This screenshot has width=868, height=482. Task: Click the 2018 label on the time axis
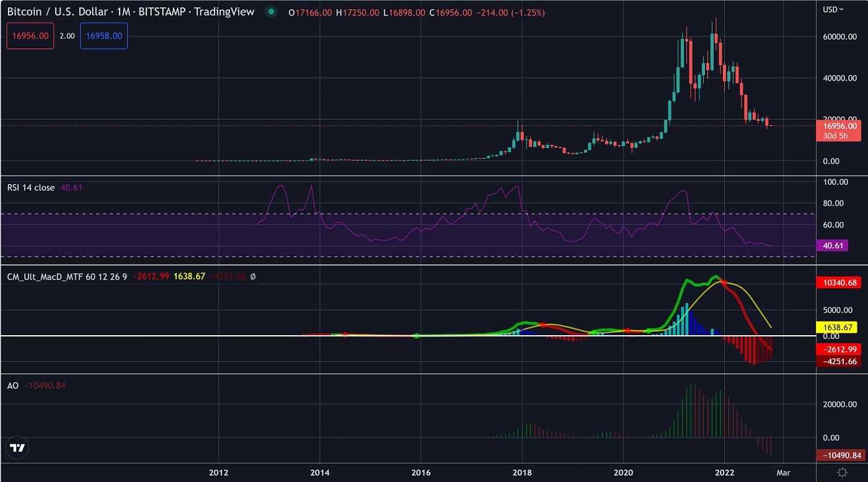coord(522,472)
